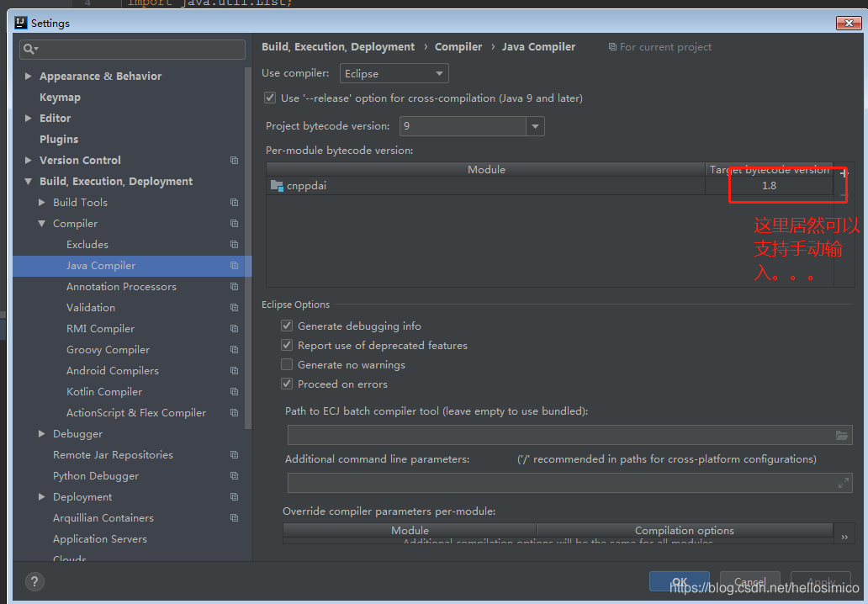This screenshot has height=604, width=868.
Task: Click the double-arrow icon beside Compilation options
Action: pos(844,537)
